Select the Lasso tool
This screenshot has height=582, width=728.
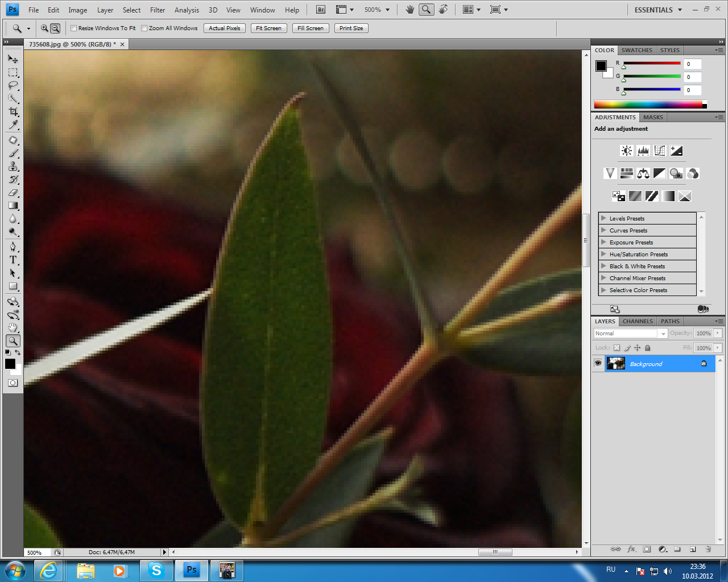tap(13, 86)
